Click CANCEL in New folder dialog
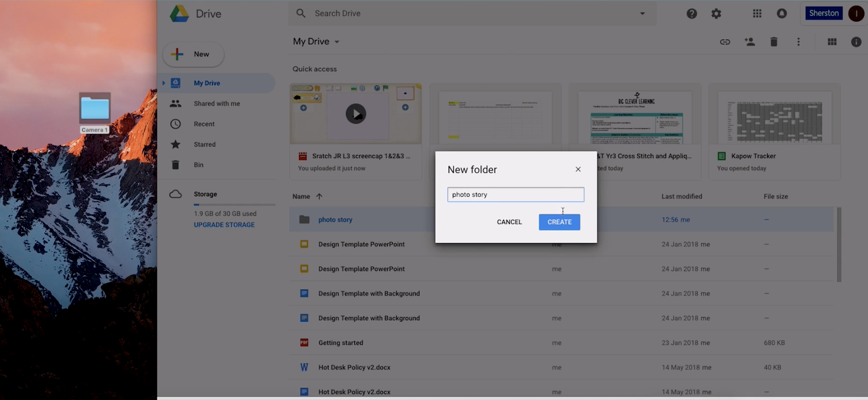This screenshot has height=400, width=868. 509,222
